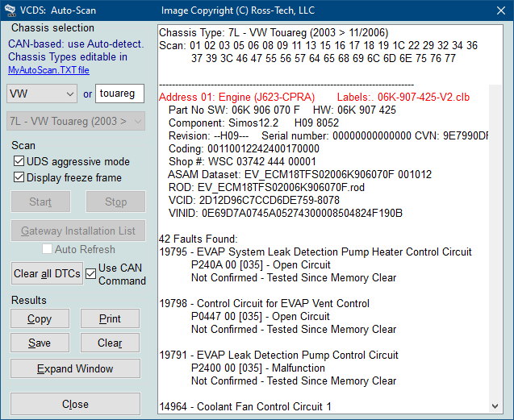514x420 pixels.
Task: Toggle UDS aggressive mode checkbox
Action: coord(19,161)
